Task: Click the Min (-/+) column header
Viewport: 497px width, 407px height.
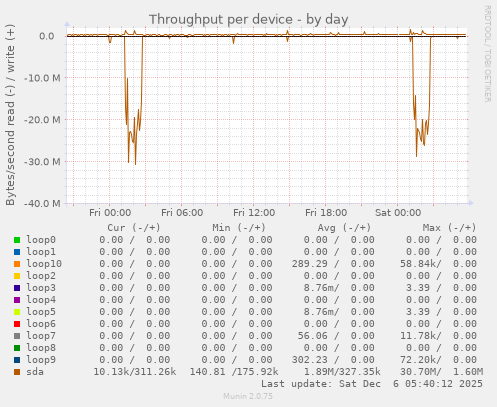Action: pos(239,228)
